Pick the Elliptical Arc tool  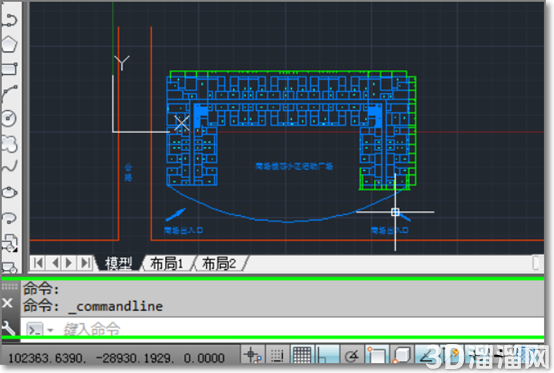click(x=10, y=217)
